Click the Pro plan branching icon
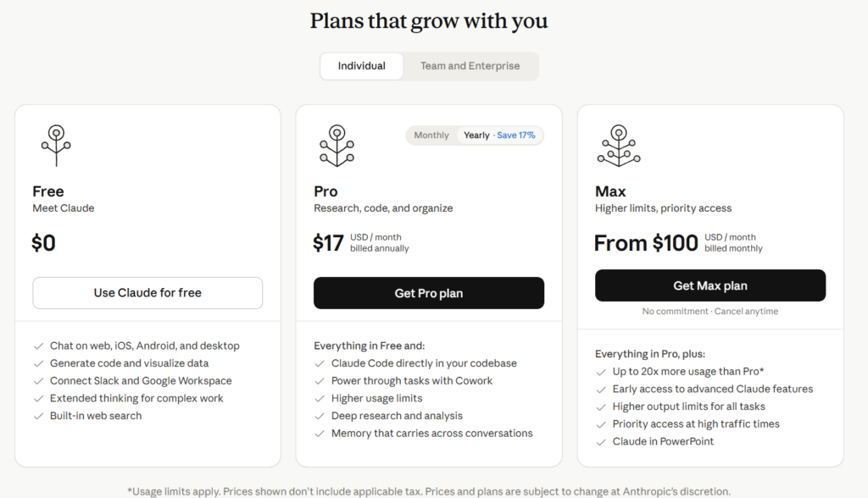 pos(337,145)
